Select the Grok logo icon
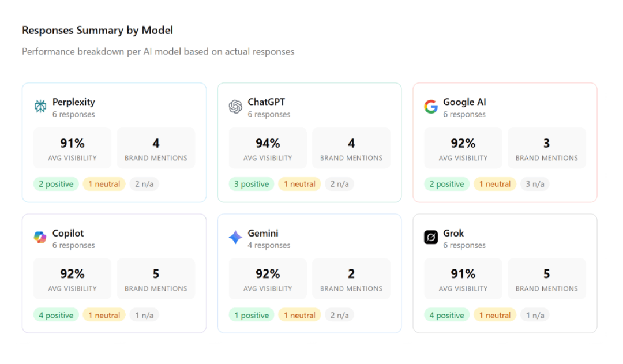Image resolution: width=623 pixels, height=364 pixels. [430, 238]
